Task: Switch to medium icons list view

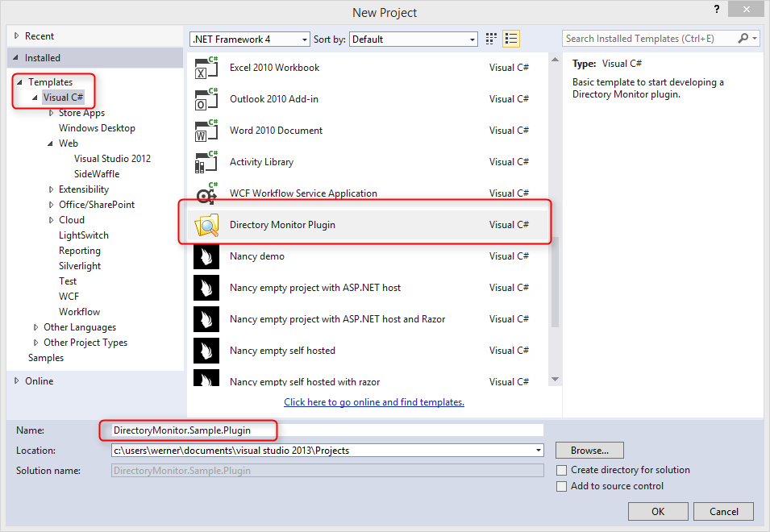Action: [511, 39]
